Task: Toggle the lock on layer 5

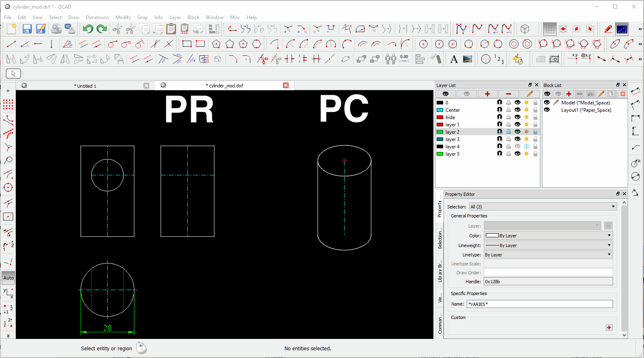Action: point(535,154)
